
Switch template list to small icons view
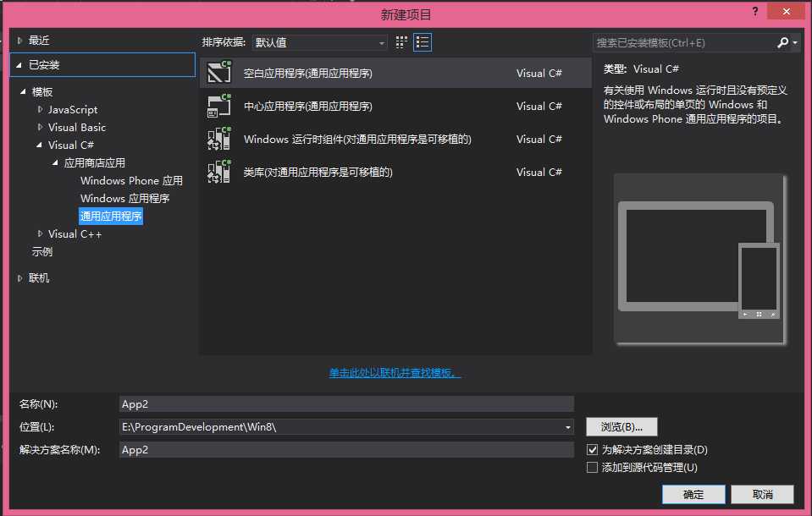tap(400, 41)
